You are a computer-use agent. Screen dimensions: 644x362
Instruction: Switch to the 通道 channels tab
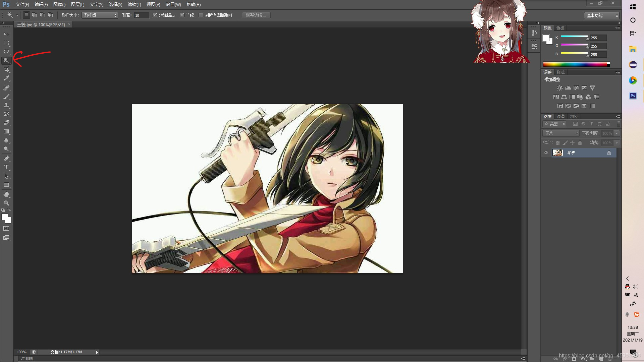[560, 116]
